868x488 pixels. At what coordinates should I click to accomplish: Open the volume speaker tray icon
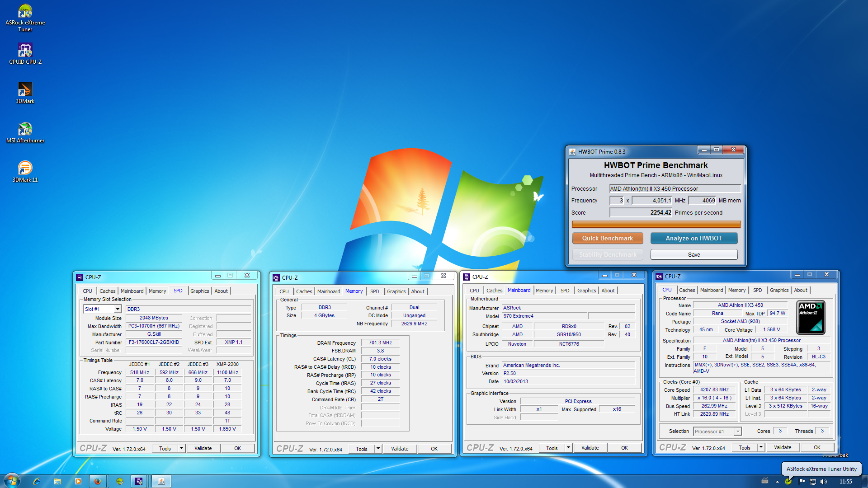(x=824, y=482)
